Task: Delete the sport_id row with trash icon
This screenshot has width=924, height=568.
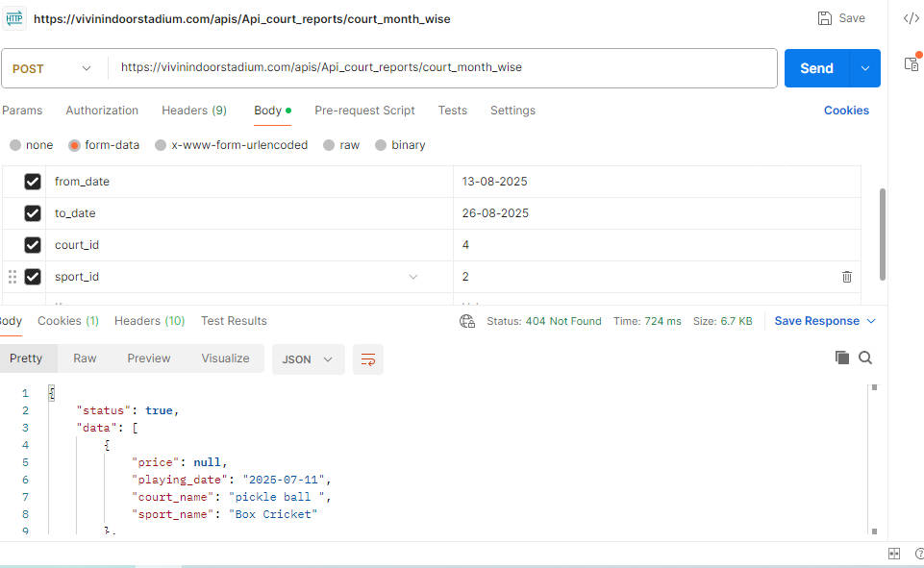Action: [x=846, y=277]
